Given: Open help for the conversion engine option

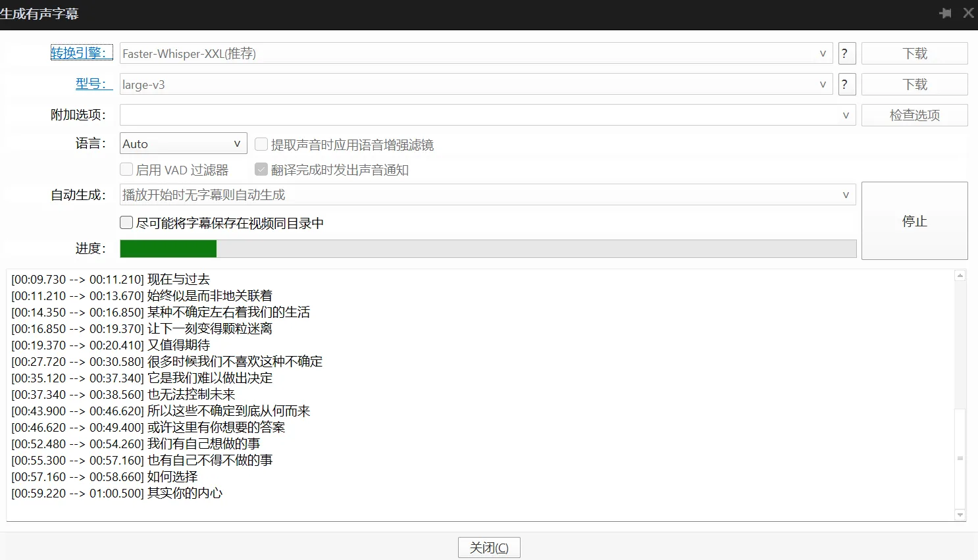Looking at the screenshot, I should (x=846, y=53).
